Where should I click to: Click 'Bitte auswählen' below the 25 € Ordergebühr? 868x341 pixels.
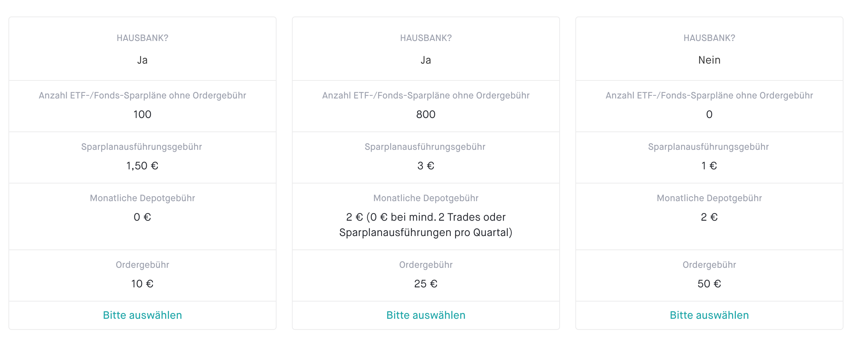(426, 315)
